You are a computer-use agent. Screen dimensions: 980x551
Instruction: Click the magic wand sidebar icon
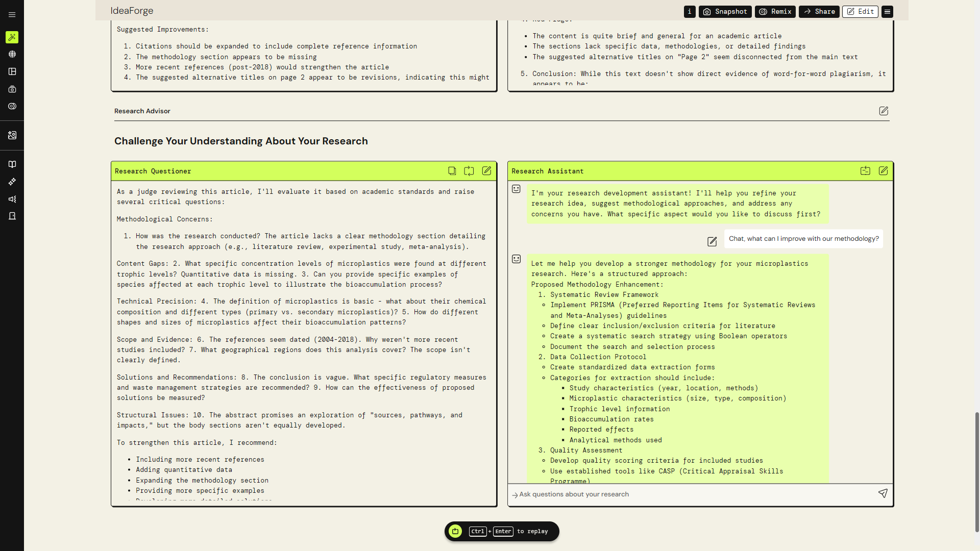(12, 37)
